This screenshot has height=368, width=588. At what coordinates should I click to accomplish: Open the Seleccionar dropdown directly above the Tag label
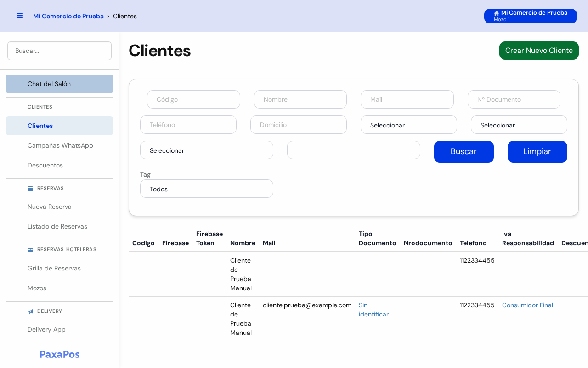207,150
